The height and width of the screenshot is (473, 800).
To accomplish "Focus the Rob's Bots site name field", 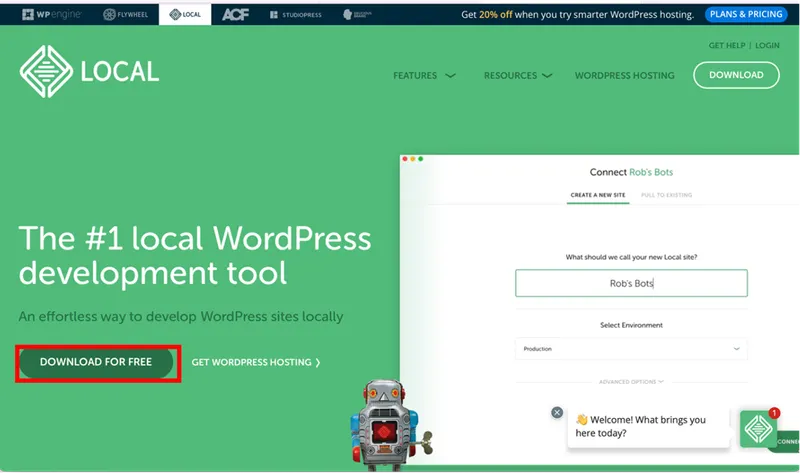I will tap(631, 283).
